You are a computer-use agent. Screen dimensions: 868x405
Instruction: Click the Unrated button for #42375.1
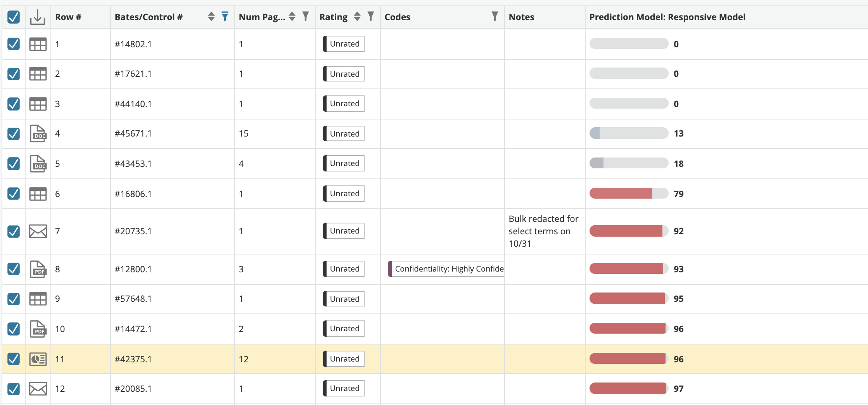pyautogui.click(x=344, y=359)
